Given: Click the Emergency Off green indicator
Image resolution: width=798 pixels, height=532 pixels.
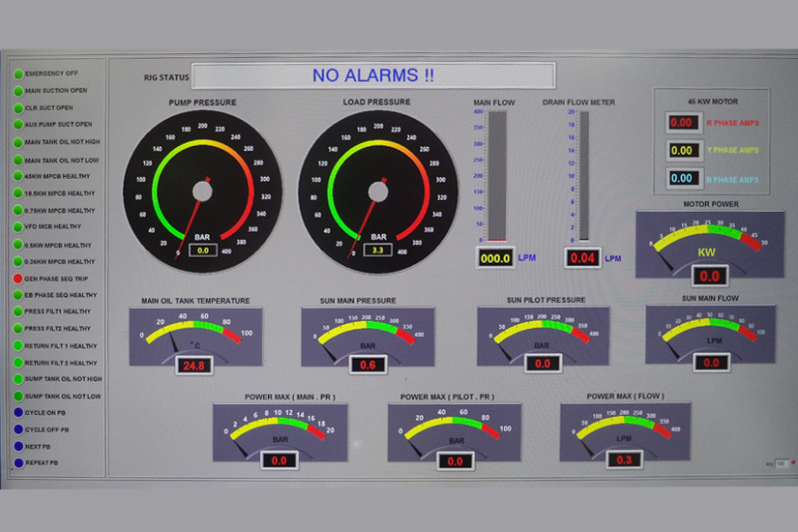Looking at the screenshot, I should (17, 74).
